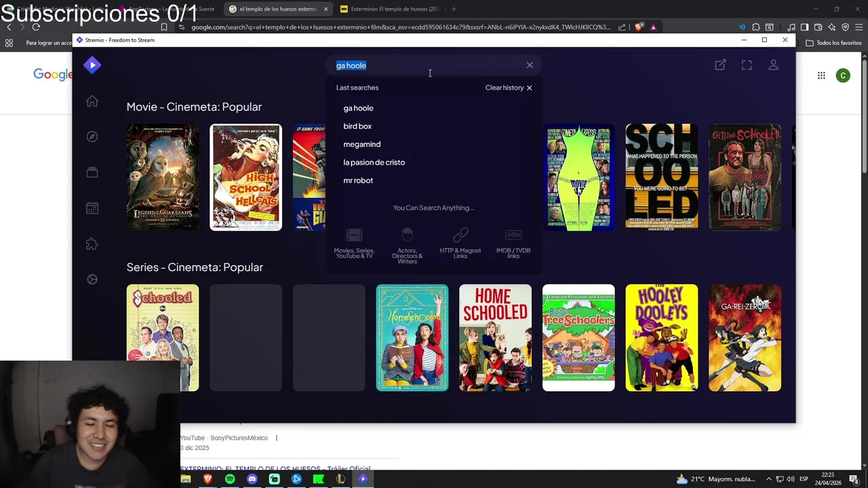Viewport: 868px width, 488px height.
Task: Reload the browser page
Action: tap(36, 27)
